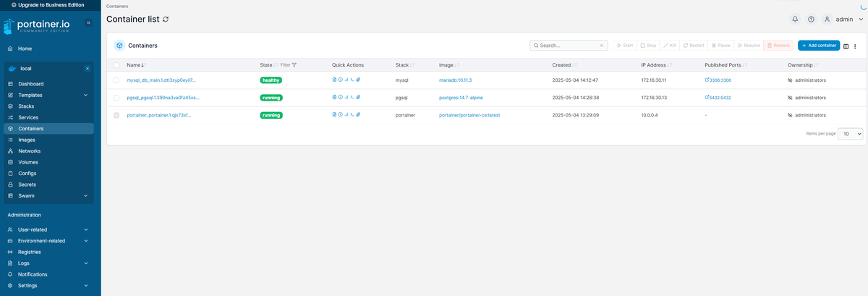Viewport: 868px width, 296px height.
Task: Attach to the portainer_portainer container
Action: [x=358, y=114]
